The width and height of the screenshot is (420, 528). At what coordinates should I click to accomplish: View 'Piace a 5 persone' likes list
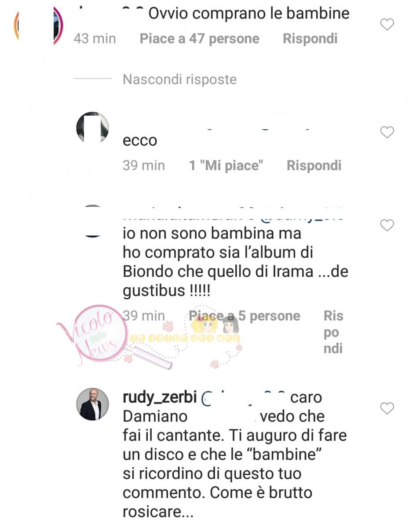coord(245,316)
